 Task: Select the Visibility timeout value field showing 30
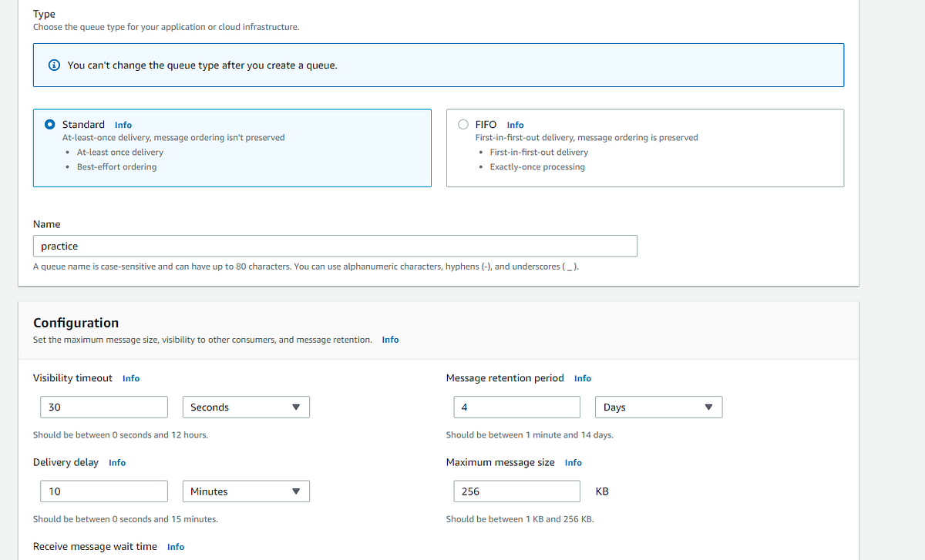(x=103, y=407)
